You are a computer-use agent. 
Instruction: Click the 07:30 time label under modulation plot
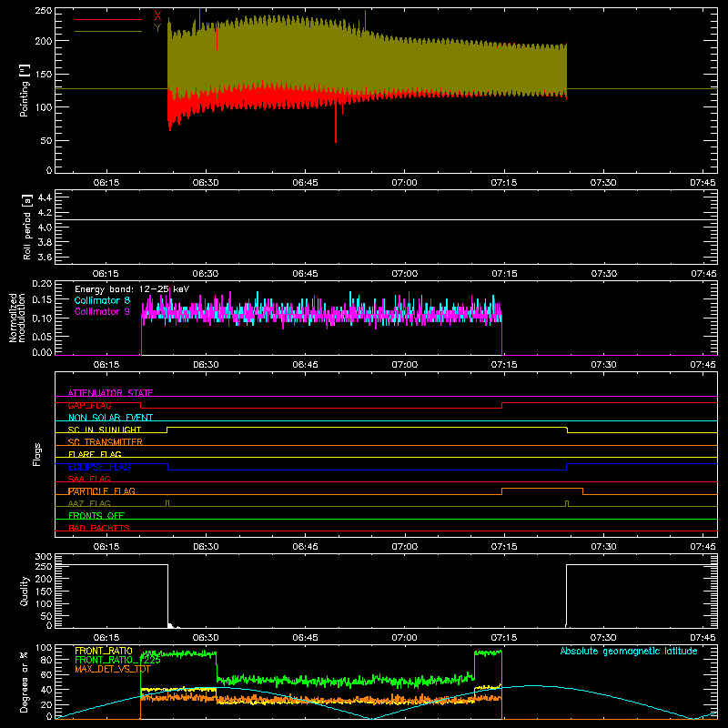coord(604,365)
